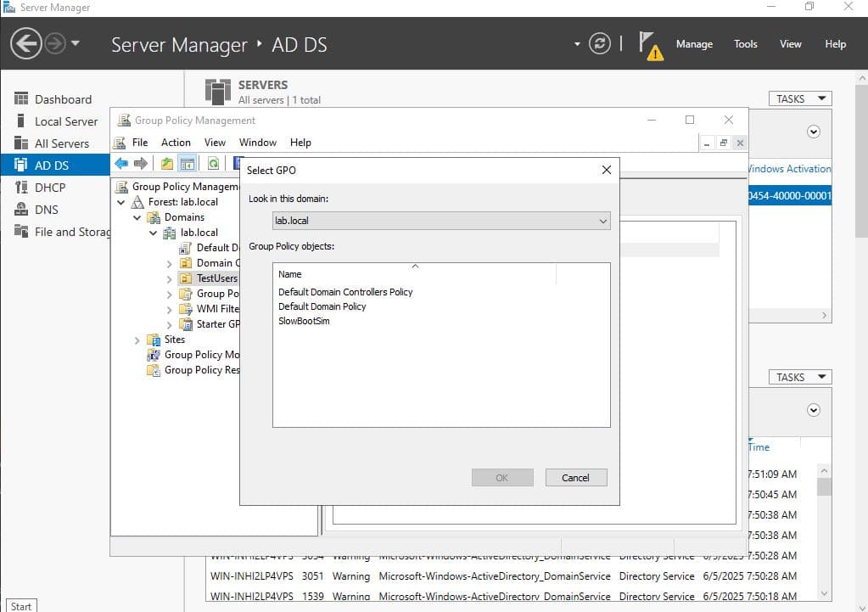Click the Cancel button in Select GPO
The height and width of the screenshot is (612, 868).
point(575,478)
